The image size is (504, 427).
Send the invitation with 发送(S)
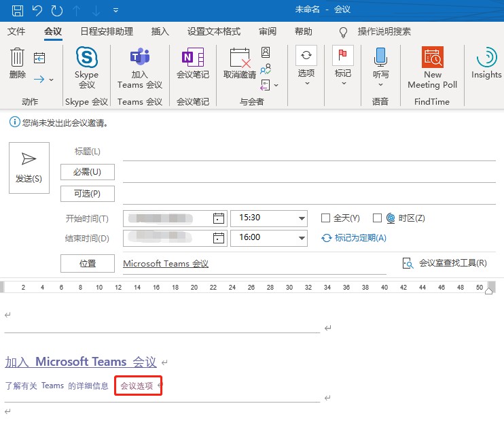tap(29, 168)
